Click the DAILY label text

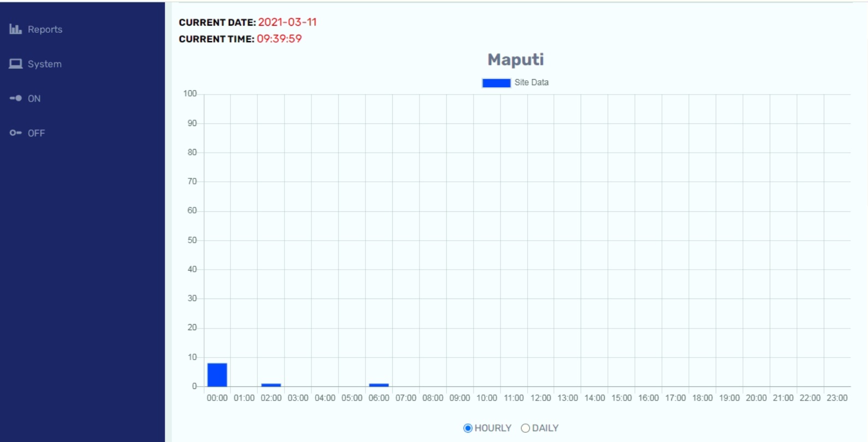[545, 428]
